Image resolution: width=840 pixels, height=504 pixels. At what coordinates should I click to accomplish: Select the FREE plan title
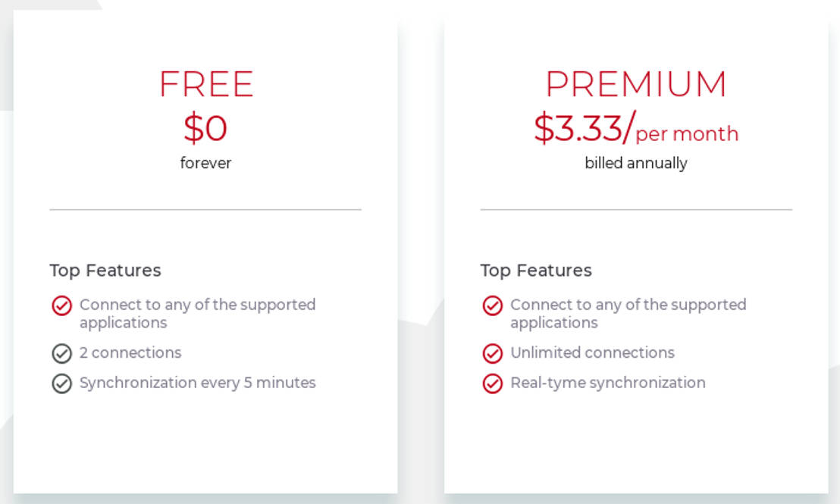tap(205, 84)
